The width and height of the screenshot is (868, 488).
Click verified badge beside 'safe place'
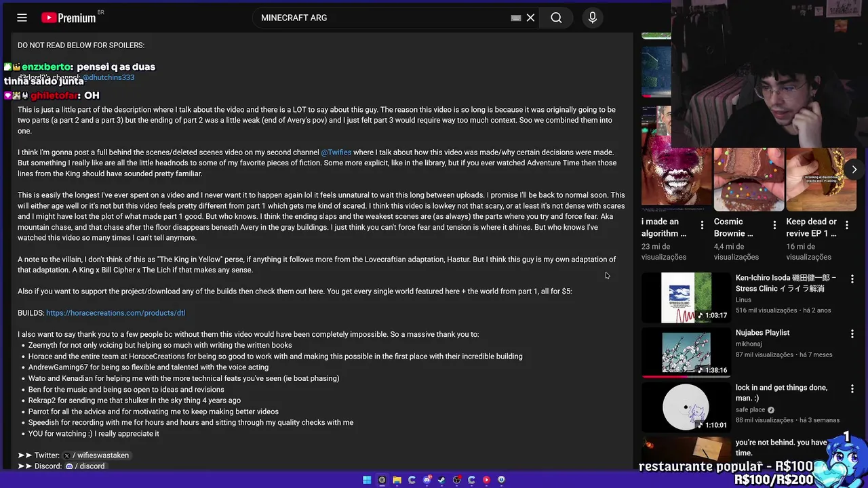coord(771,410)
